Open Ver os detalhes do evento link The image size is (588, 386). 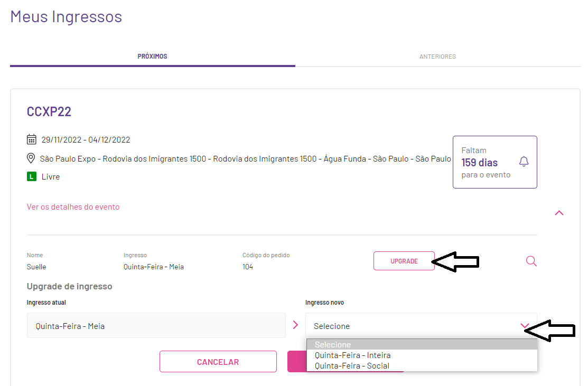coord(73,207)
